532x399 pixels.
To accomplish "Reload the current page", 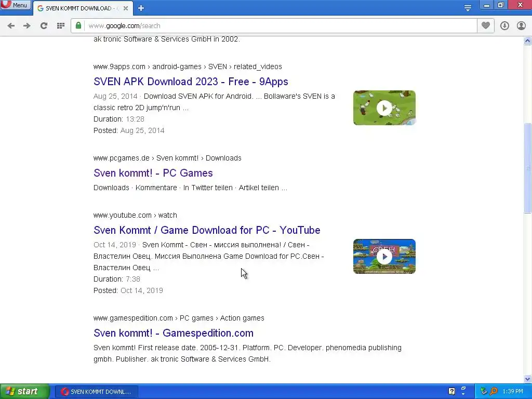I will tap(44, 26).
